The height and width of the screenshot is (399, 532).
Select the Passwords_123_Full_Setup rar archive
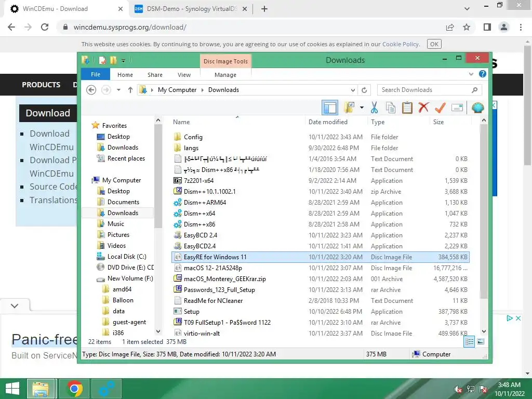click(x=321, y=290)
